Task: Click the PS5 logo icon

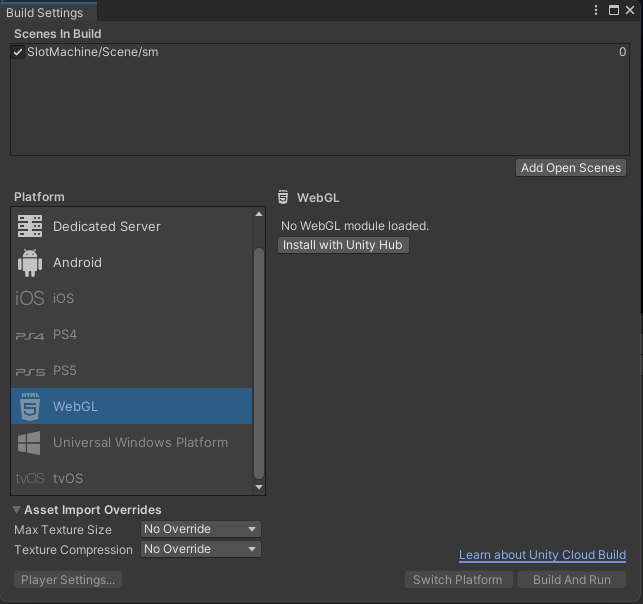Action: pyautogui.click(x=30, y=372)
